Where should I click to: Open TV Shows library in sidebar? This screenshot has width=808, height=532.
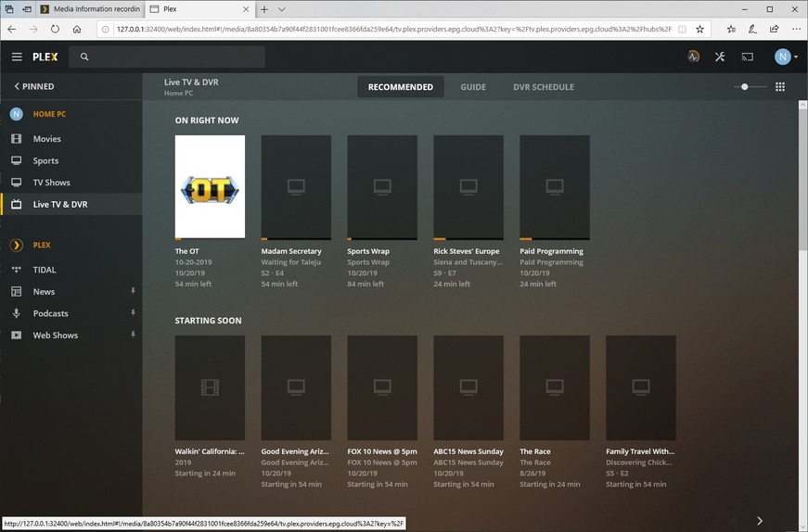point(71,183)
